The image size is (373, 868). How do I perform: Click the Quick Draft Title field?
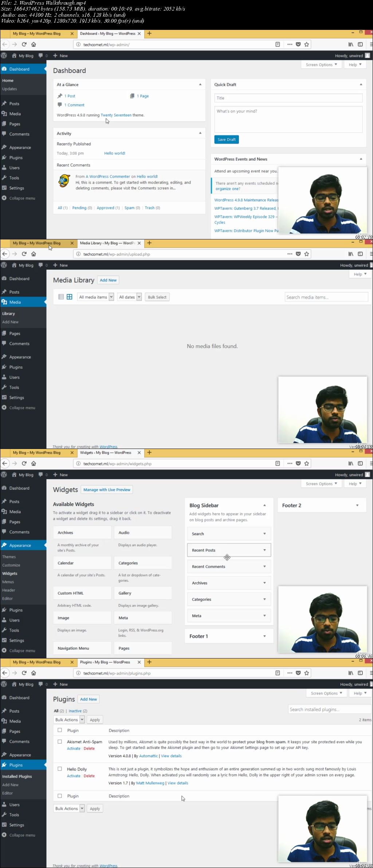[x=288, y=98]
